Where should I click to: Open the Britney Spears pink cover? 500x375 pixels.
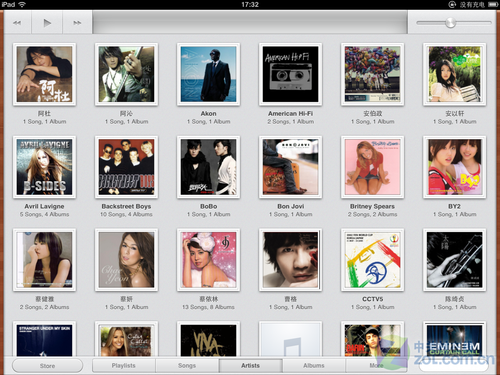[x=372, y=167]
